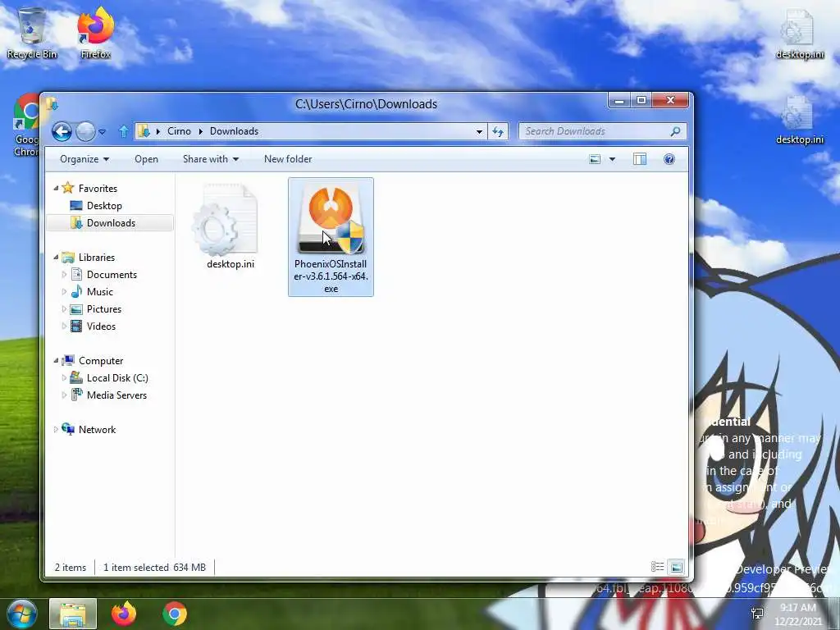The width and height of the screenshot is (840, 630).
Task: Expand the Documents library
Action: [x=64, y=274]
